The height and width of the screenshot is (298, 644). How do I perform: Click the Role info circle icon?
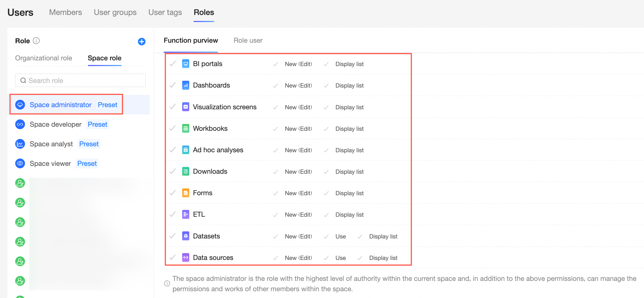point(36,41)
